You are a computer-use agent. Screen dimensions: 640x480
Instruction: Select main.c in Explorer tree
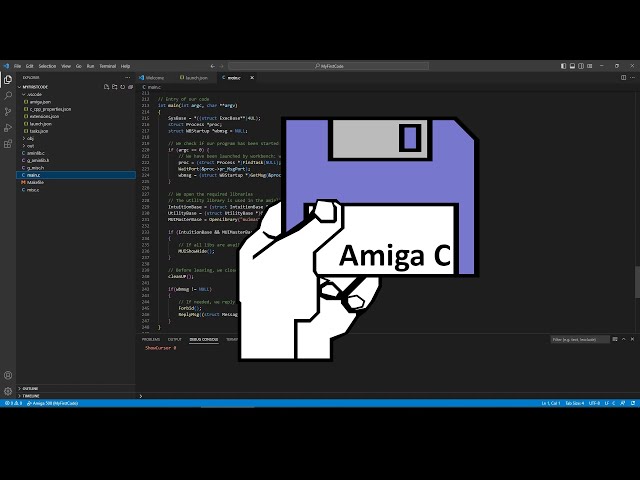click(76, 175)
